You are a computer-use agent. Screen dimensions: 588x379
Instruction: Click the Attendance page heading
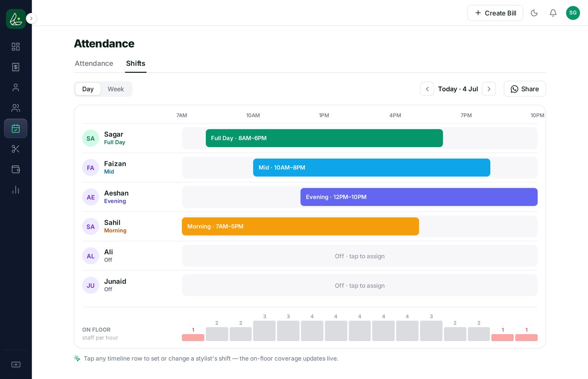point(104,43)
